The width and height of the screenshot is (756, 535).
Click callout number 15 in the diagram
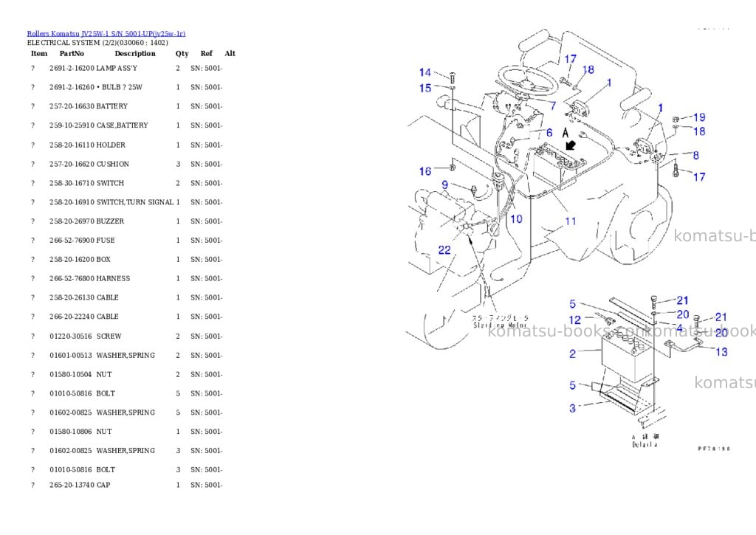[x=425, y=89]
